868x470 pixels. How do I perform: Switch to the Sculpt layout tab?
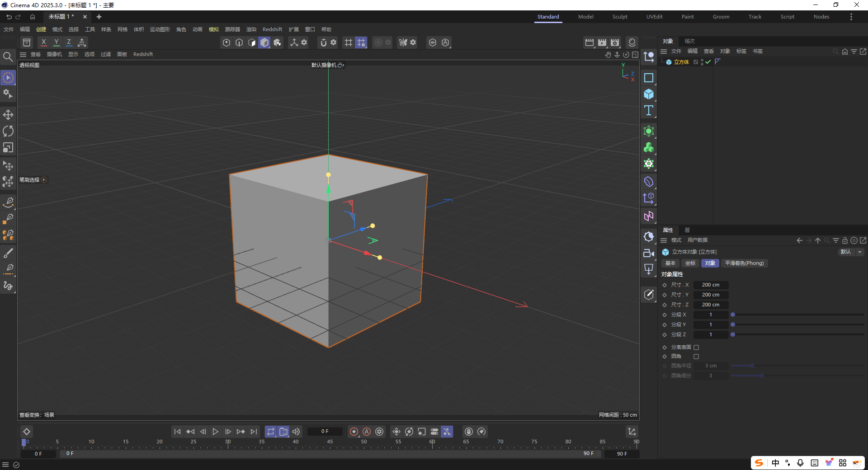619,17
